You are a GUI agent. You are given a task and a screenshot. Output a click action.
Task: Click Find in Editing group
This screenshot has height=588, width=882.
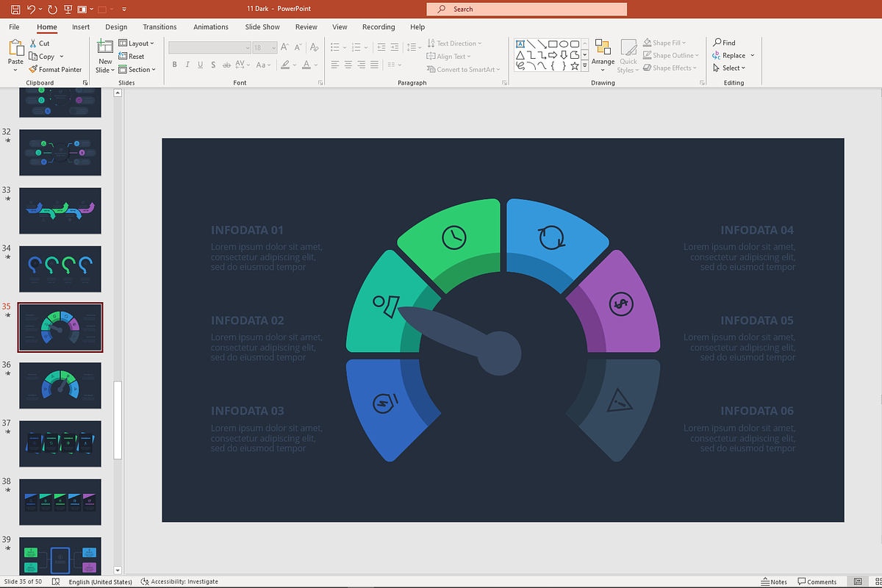tap(724, 43)
